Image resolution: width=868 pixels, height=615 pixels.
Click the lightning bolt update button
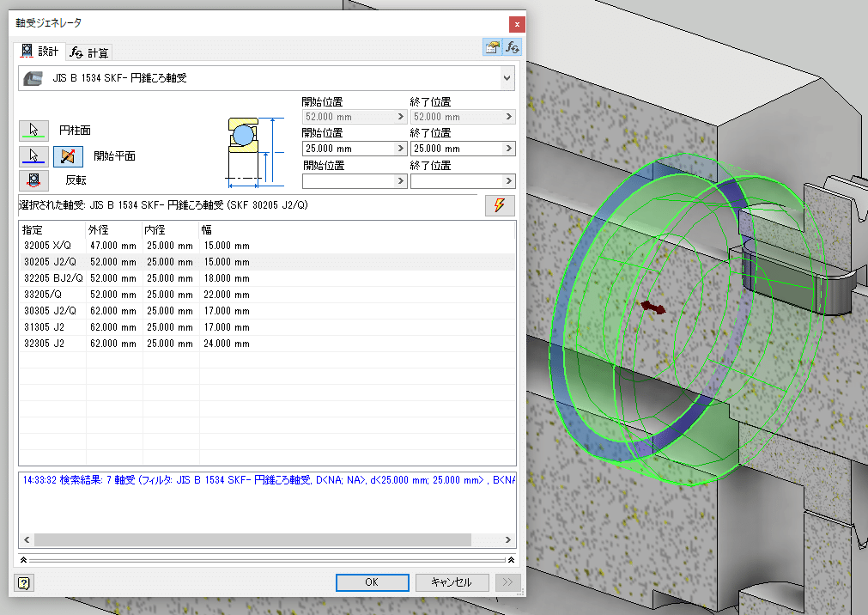(x=500, y=205)
